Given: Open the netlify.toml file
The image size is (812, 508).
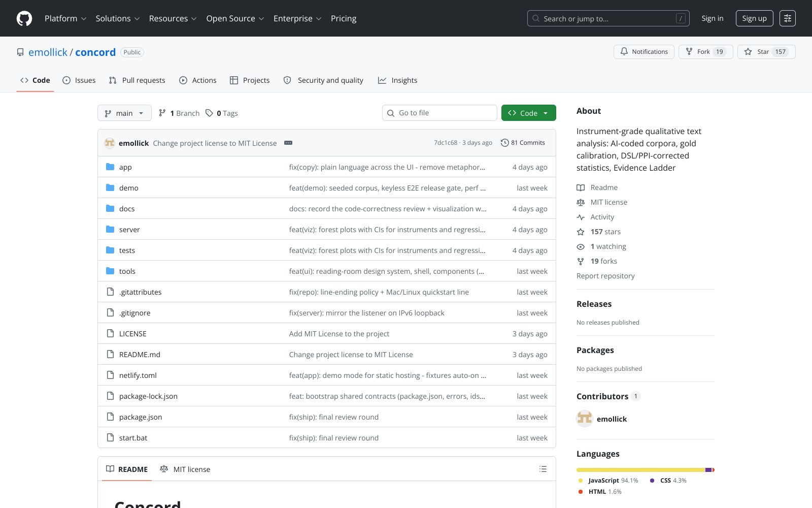Looking at the screenshot, I should click(138, 375).
